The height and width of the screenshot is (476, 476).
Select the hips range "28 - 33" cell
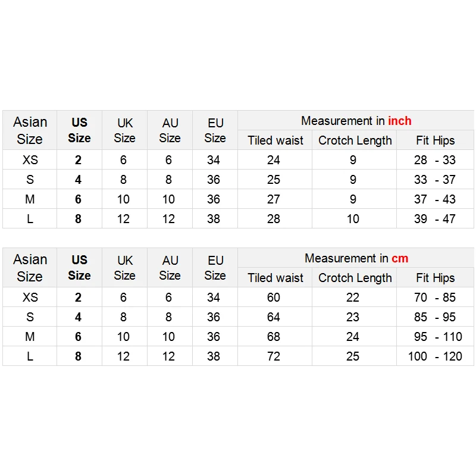click(435, 160)
